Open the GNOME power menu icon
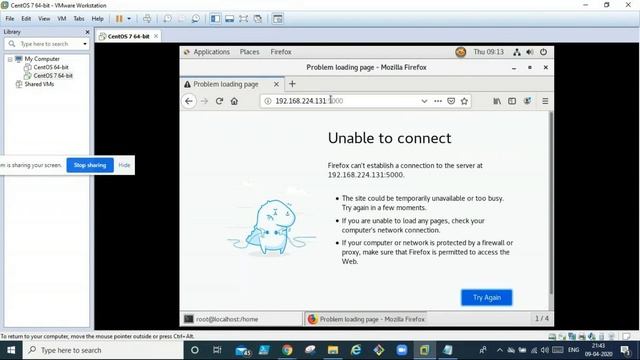 pos(543,52)
